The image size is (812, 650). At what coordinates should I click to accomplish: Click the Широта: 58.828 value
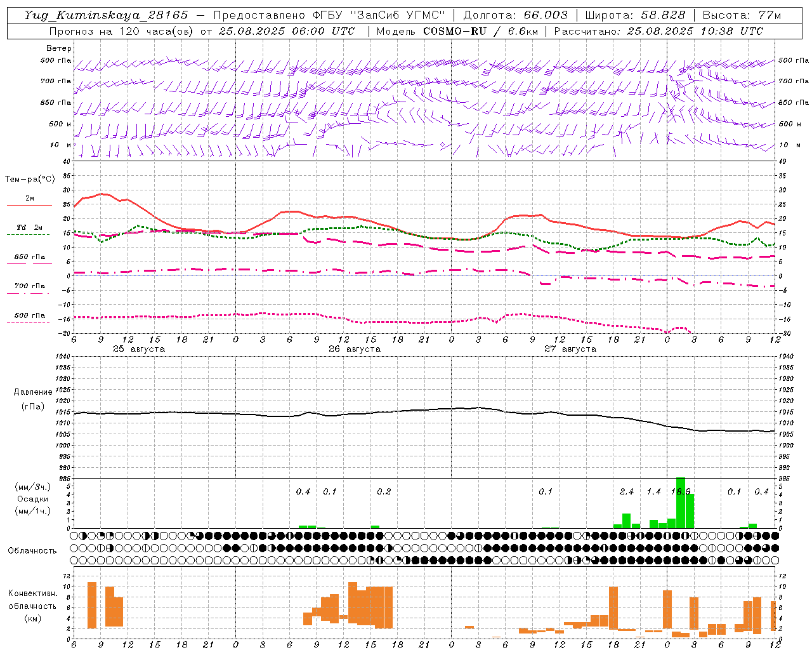pos(635,15)
